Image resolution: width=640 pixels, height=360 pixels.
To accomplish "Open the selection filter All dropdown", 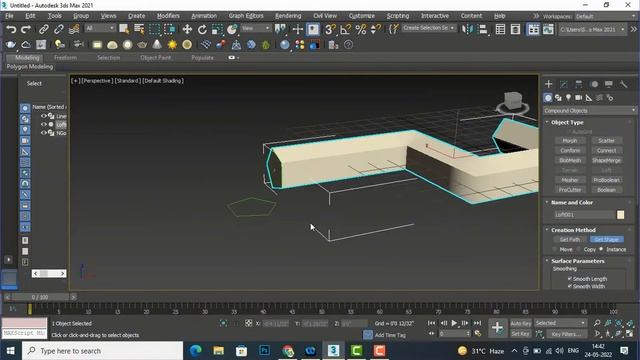I will [x=100, y=28].
